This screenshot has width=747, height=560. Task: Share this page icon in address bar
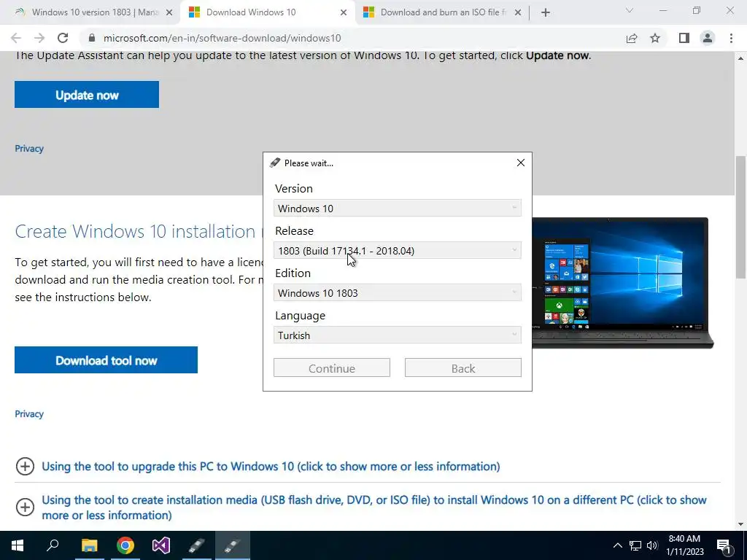click(632, 38)
